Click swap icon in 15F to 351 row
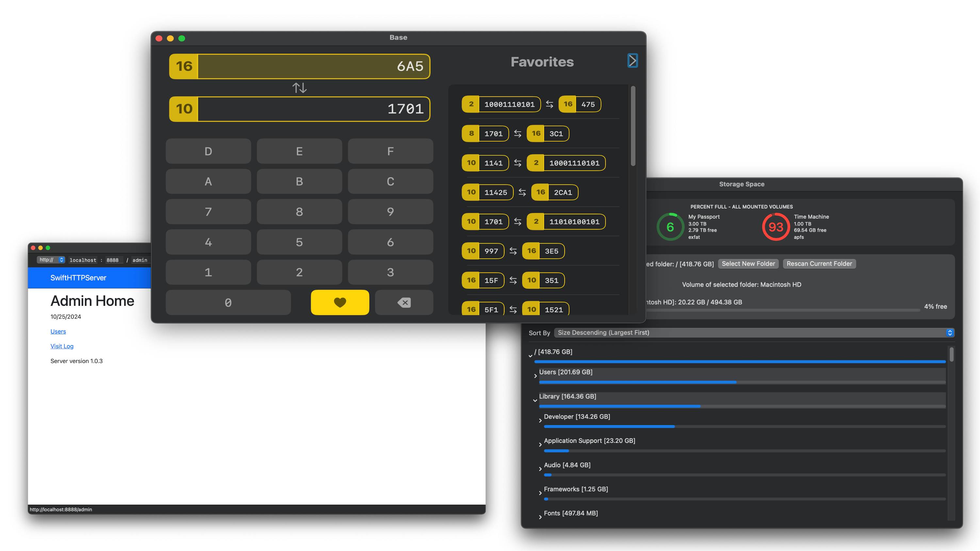 coord(513,280)
